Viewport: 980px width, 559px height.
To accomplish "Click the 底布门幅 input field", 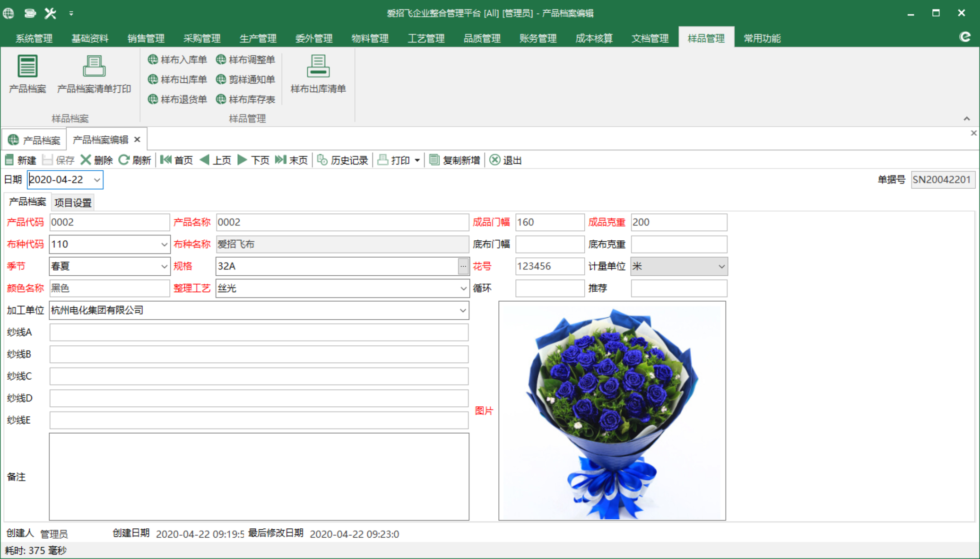I will tap(550, 245).
